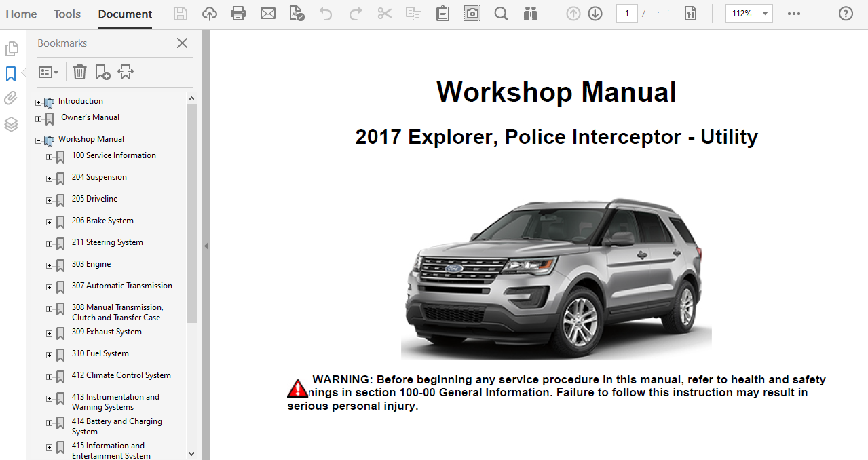Switch to the Home tab

click(x=21, y=14)
